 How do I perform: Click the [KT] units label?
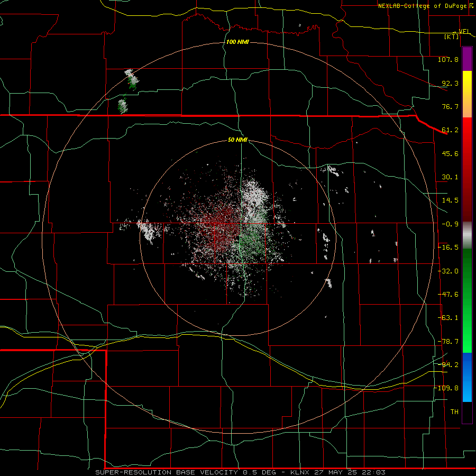451,36
